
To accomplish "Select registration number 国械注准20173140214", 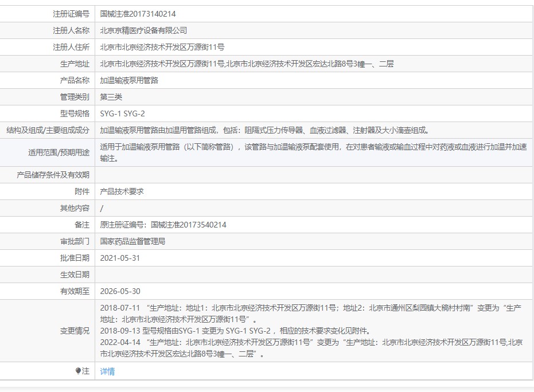I will tap(138, 14).
